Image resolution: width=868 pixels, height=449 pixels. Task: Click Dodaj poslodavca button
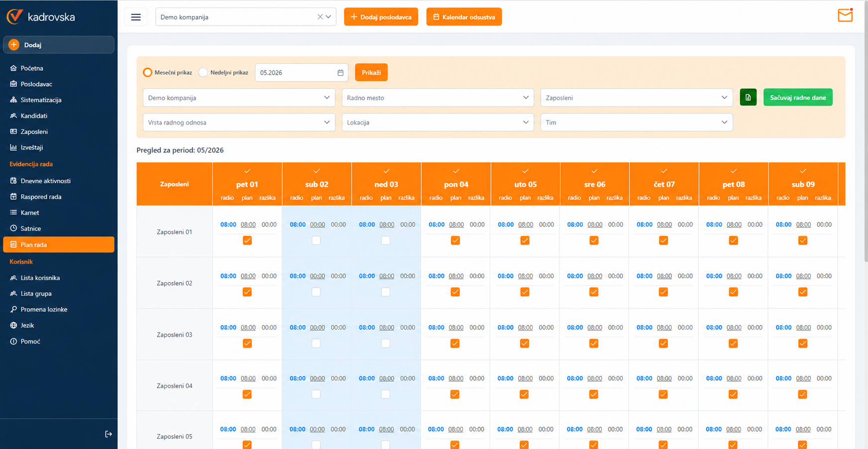[x=381, y=17]
